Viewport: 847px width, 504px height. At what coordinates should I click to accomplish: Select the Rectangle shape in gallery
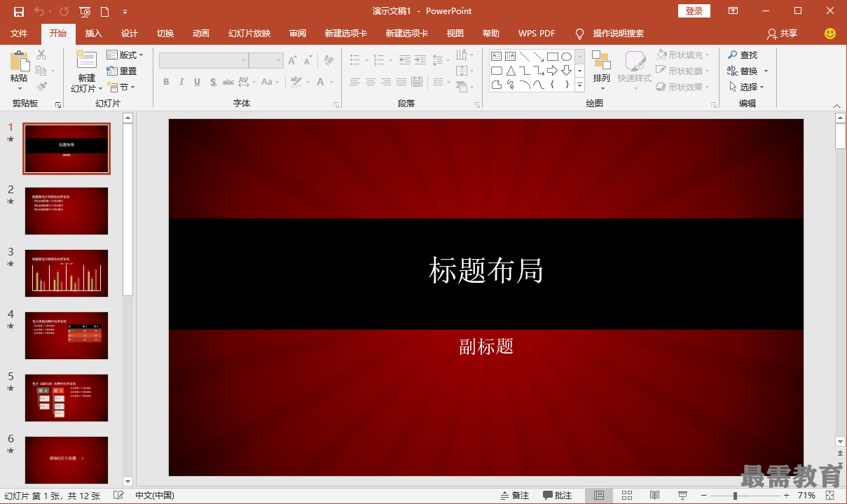point(552,57)
